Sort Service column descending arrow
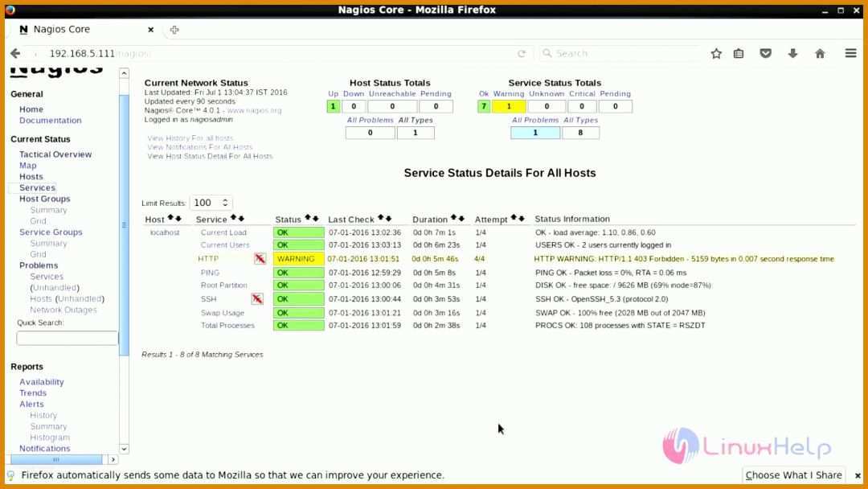 [x=241, y=219]
